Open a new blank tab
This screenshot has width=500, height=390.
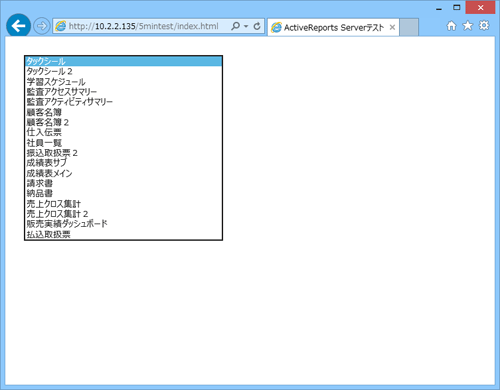tap(409, 27)
